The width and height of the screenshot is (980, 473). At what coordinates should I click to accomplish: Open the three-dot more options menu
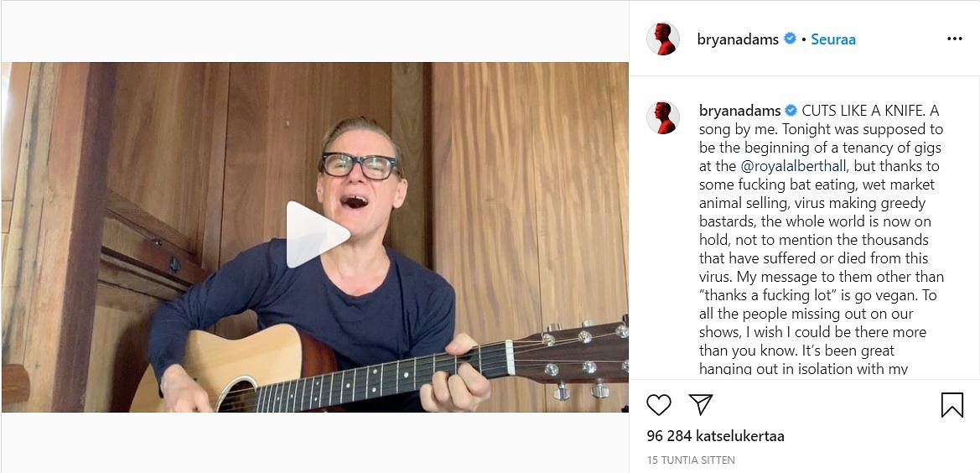pos(954,39)
